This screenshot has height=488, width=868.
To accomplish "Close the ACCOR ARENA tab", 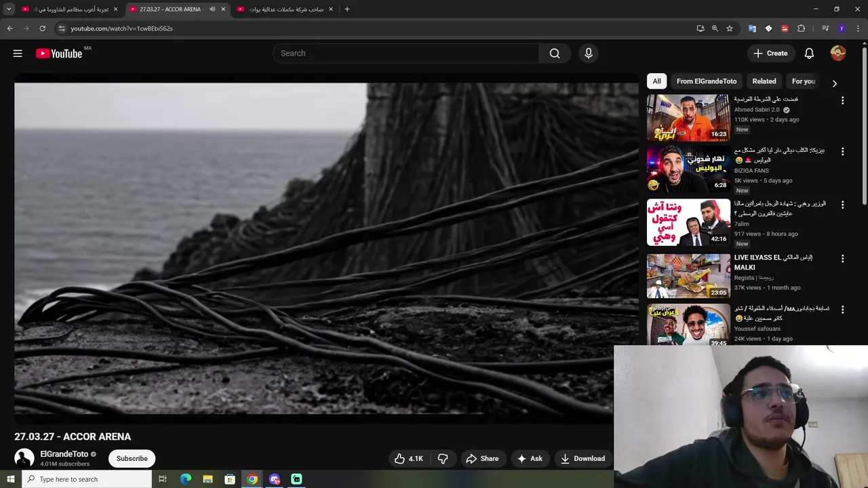I will click(223, 9).
